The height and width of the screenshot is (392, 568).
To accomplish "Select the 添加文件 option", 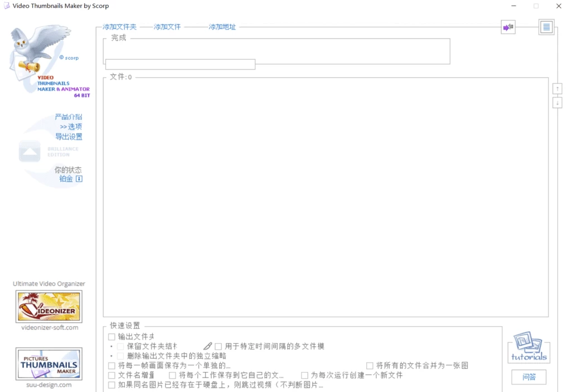I will coord(167,26).
